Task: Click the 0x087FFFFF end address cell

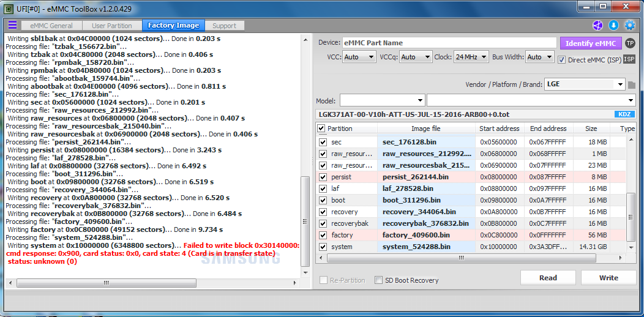Action: [x=549, y=177]
